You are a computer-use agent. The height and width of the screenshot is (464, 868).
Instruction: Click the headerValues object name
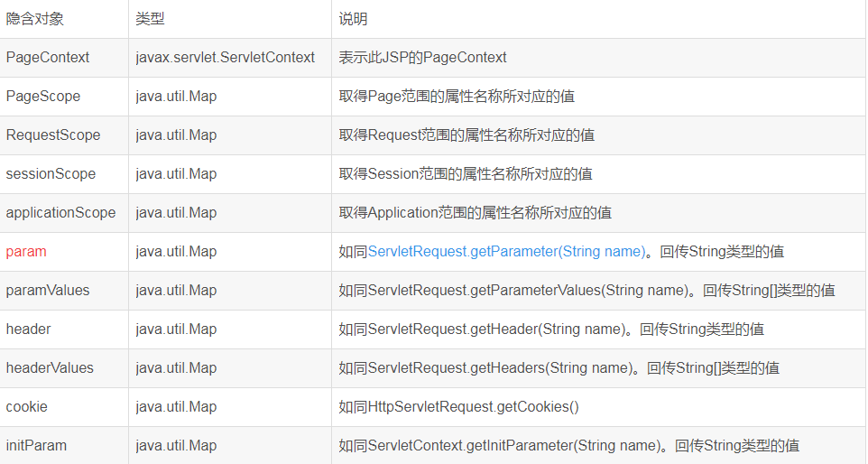50,368
